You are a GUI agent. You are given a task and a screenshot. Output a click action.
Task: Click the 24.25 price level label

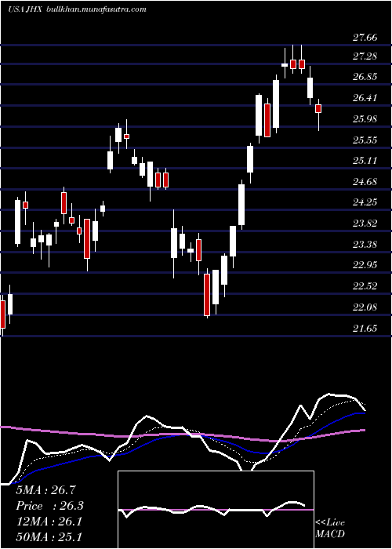coord(365,202)
